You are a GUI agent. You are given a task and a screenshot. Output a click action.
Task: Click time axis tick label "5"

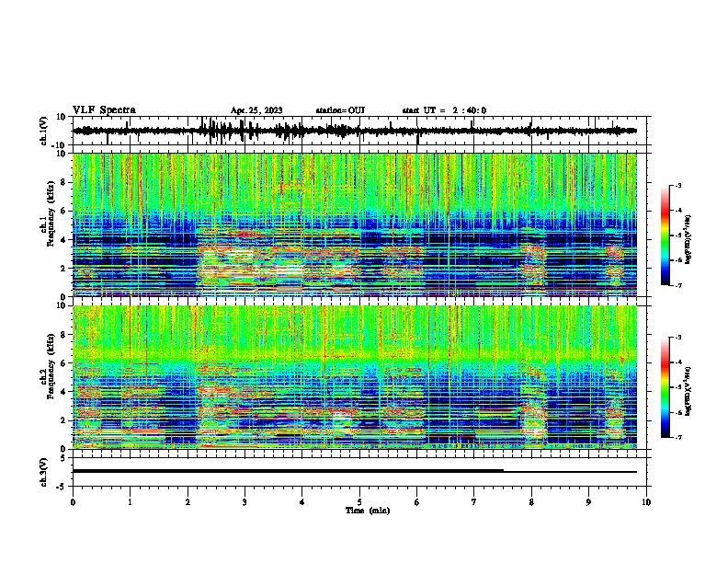359,502
